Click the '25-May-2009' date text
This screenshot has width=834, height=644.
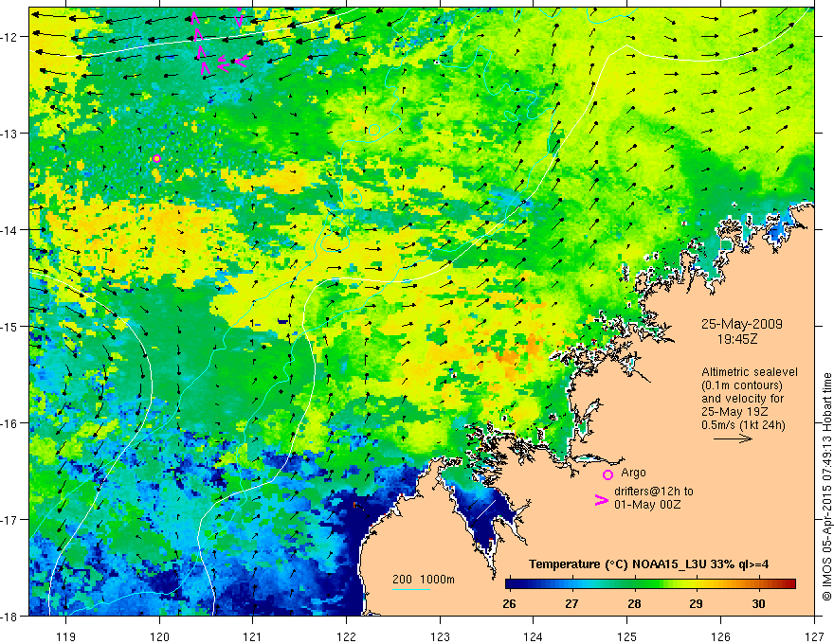click(x=741, y=324)
